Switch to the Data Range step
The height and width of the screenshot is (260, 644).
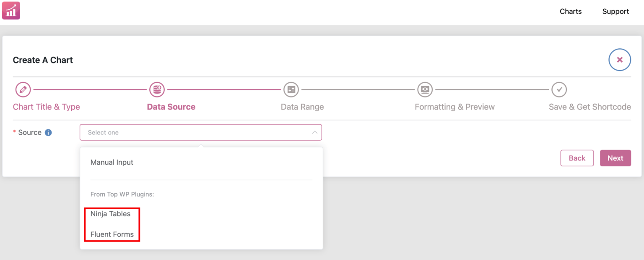[302, 107]
